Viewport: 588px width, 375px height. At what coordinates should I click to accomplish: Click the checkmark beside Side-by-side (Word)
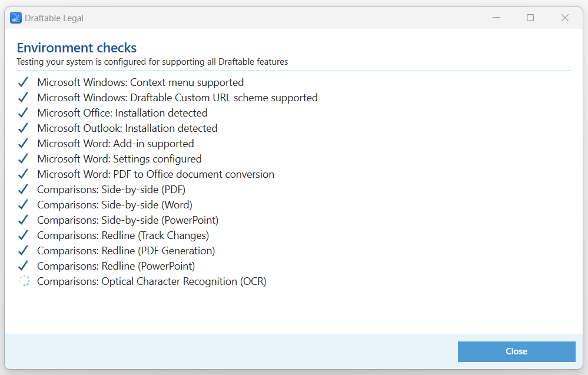(x=23, y=204)
